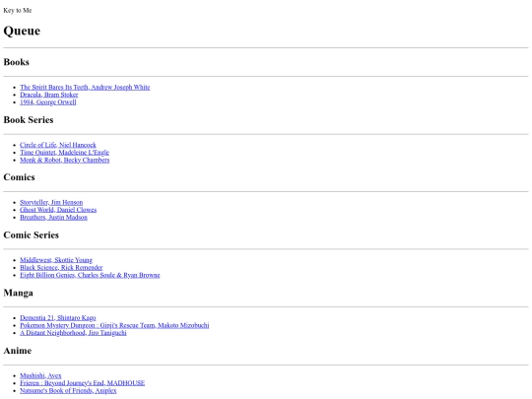The width and height of the screenshot is (532, 399).
Task: Select Circle of Life, Niel Hancock
Action: (x=58, y=145)
